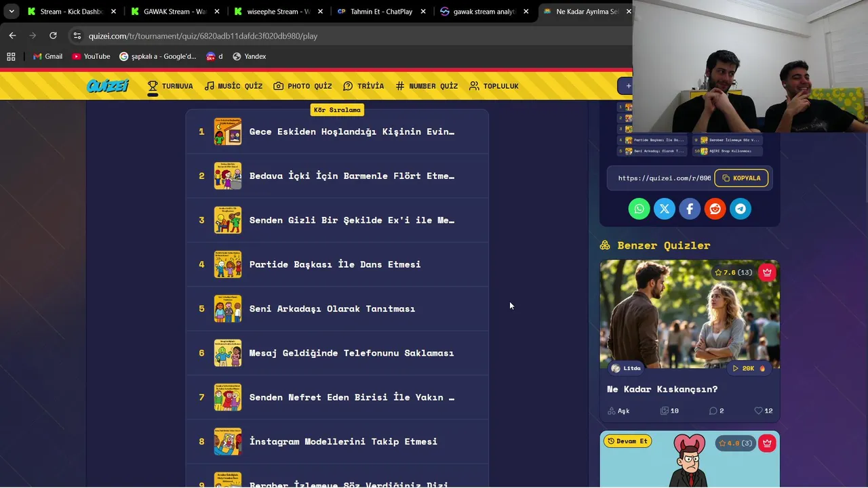This screenshot has height=488, width=868.
Task: Select item 5 Seni Arkadaşı Olarak Tanıtması
Action: (337, 308)
